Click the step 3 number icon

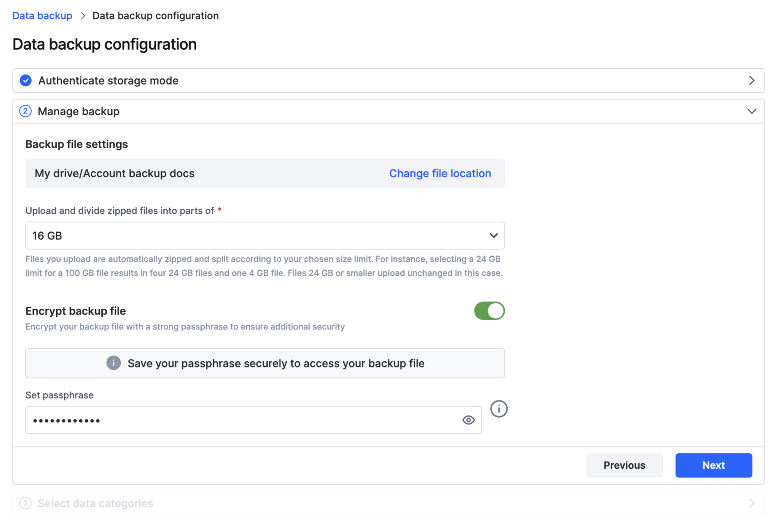pyautogui.click(x=25, y=503)
